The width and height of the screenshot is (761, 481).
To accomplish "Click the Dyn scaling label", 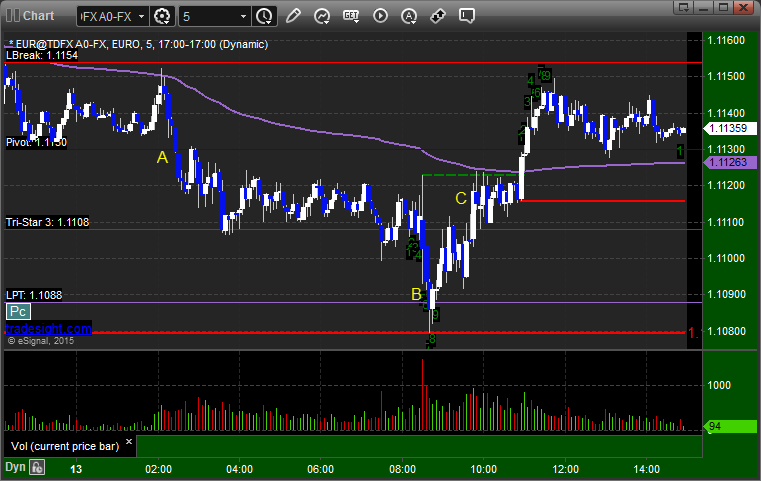I will pyautogui.click(x=15, y=467).
